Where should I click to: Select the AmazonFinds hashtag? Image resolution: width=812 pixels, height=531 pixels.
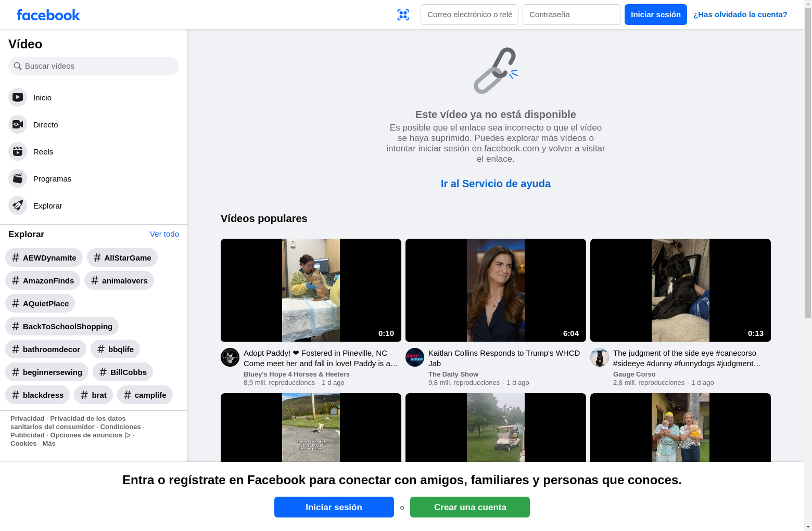click(x=43, y=280)
